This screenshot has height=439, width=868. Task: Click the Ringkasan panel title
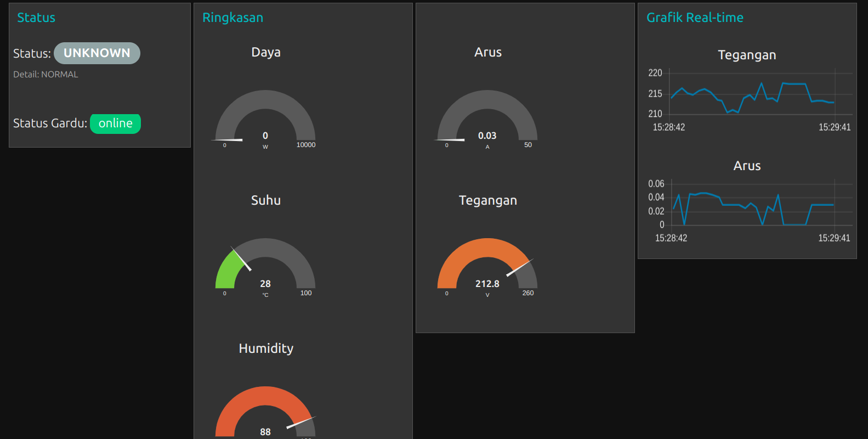232,18
